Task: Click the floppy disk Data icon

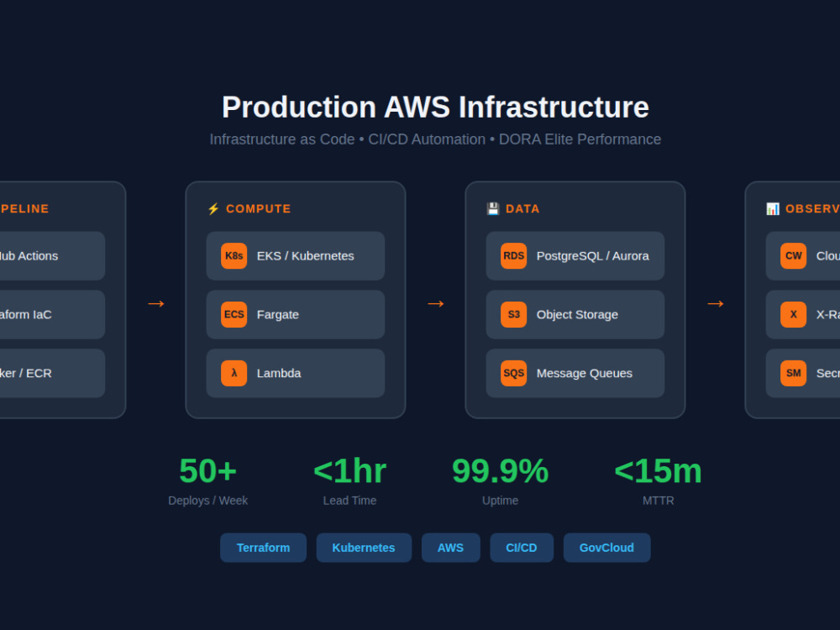Action: [x=493, y=209]
